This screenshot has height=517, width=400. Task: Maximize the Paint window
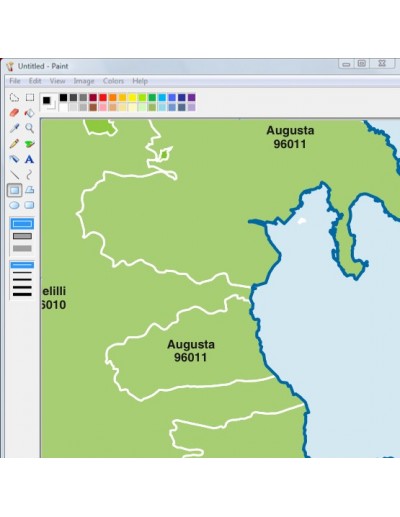(x=362, y=63)
